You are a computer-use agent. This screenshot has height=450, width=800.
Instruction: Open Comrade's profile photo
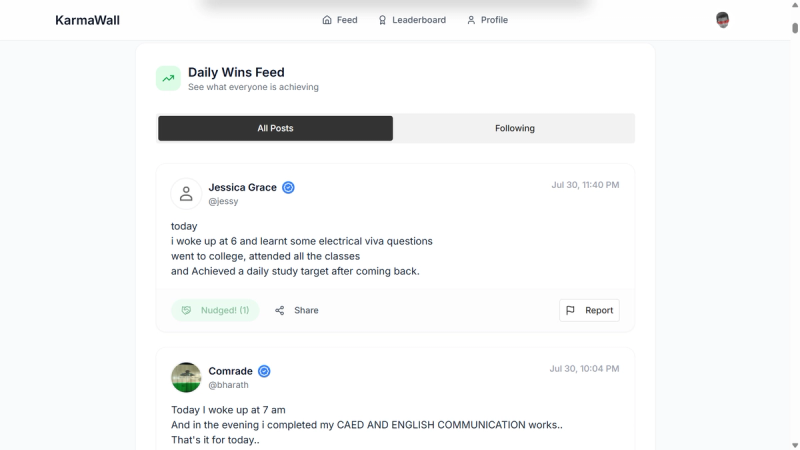click(186, 378)
